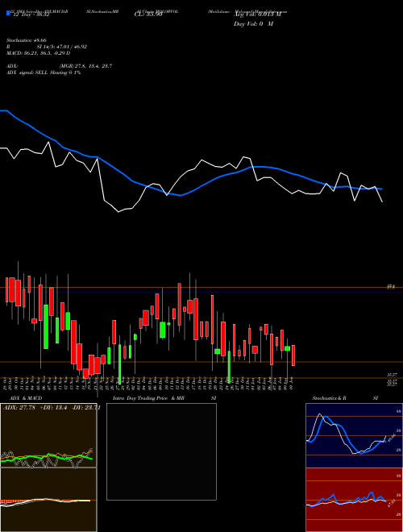Click the last red candlestick on the chart

[293, 355]
